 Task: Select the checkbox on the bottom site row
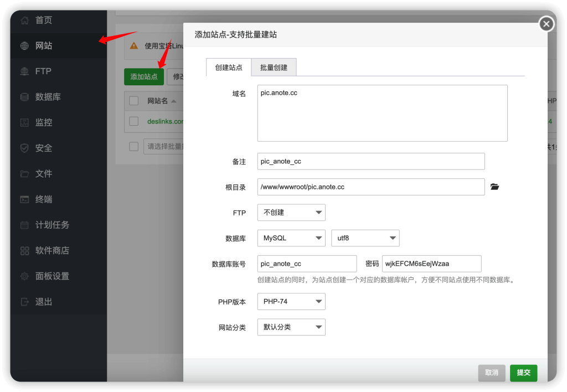click(x=132, y=146)
